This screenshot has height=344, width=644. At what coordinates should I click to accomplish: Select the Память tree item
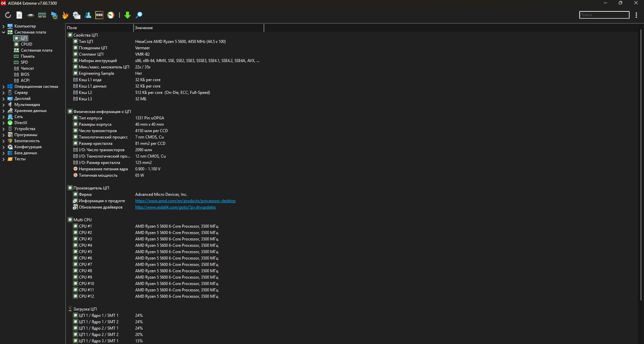28,56
